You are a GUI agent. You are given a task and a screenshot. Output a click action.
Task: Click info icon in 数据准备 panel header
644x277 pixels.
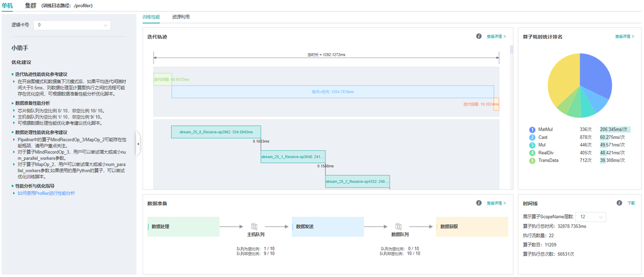click(x=478, y=203)
